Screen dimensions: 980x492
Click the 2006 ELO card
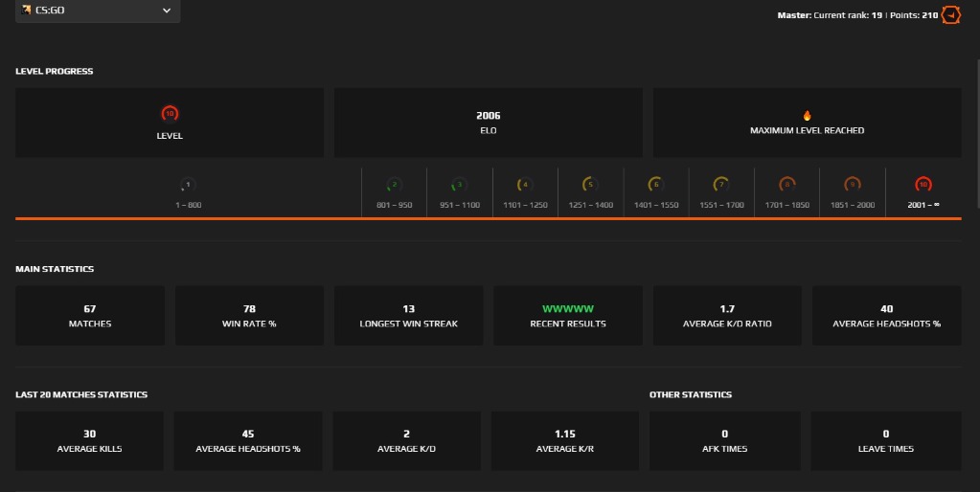(488, 123)
